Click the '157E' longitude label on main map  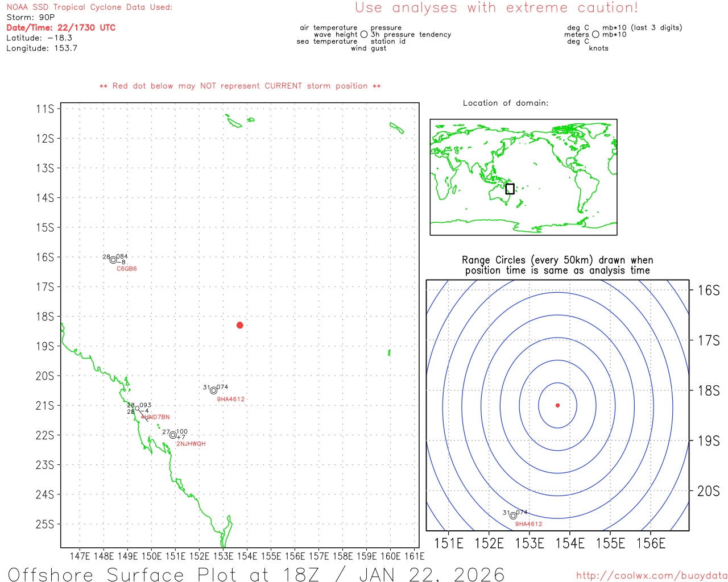[x=319, y=556]
